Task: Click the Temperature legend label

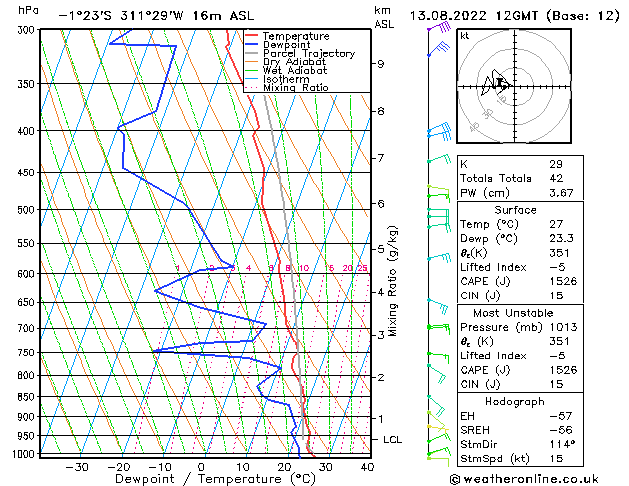Action: 296,36
